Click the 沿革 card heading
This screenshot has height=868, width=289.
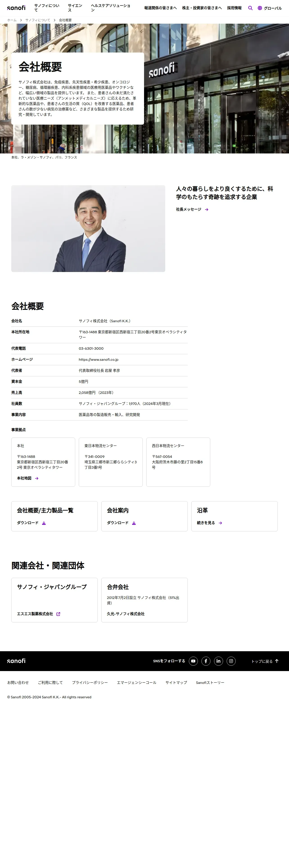click(x=202, y=510)
